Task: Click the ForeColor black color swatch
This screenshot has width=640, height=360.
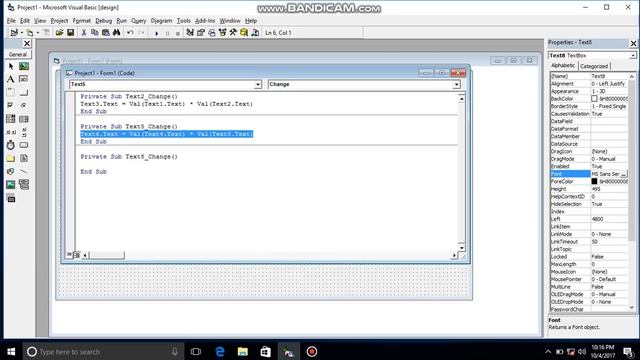Action: click(594, 182)
